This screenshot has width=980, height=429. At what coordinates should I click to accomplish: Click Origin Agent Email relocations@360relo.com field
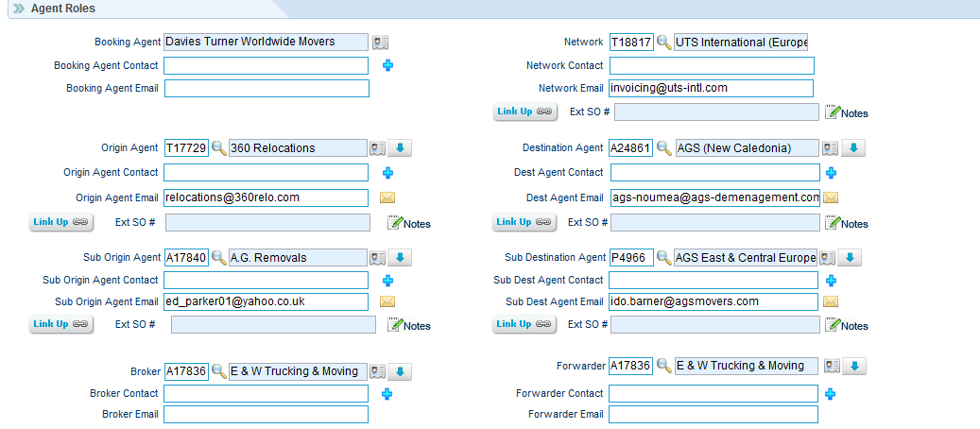tap(266, 197)
